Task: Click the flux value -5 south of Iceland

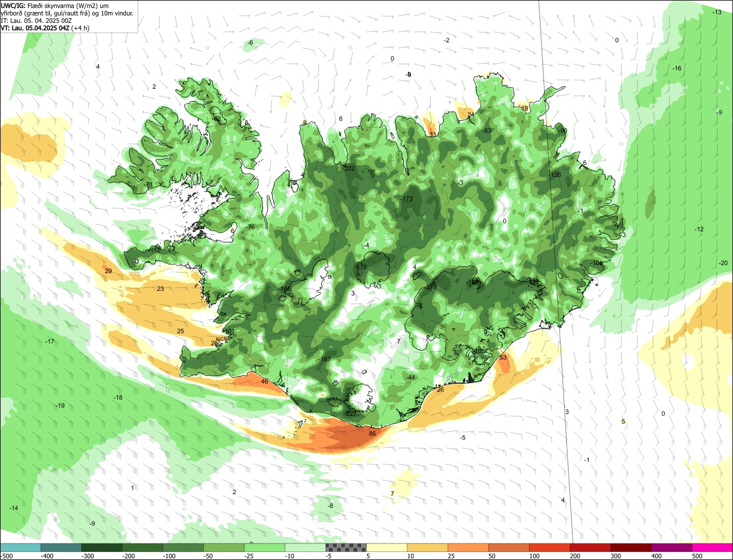Action: pyautogui.click(x=462, y=437)
